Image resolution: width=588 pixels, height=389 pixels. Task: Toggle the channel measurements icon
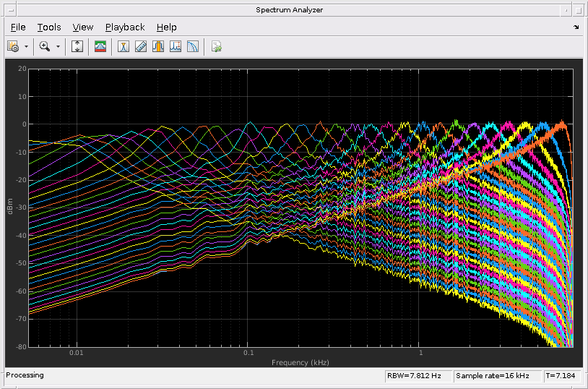(158, 46)
